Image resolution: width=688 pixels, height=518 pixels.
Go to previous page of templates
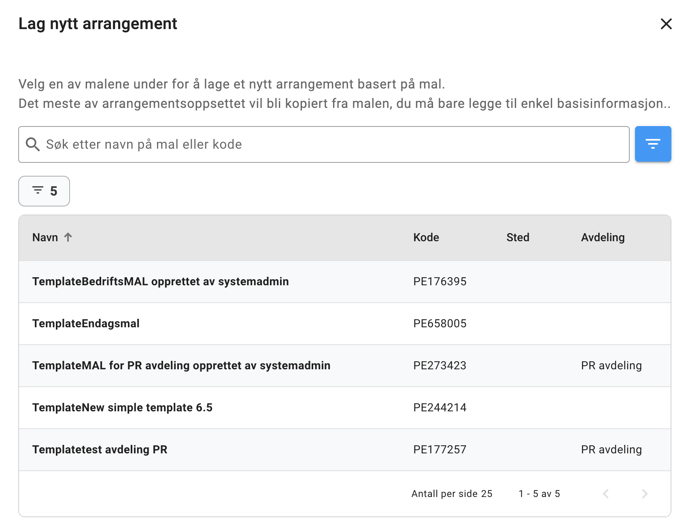606,494
